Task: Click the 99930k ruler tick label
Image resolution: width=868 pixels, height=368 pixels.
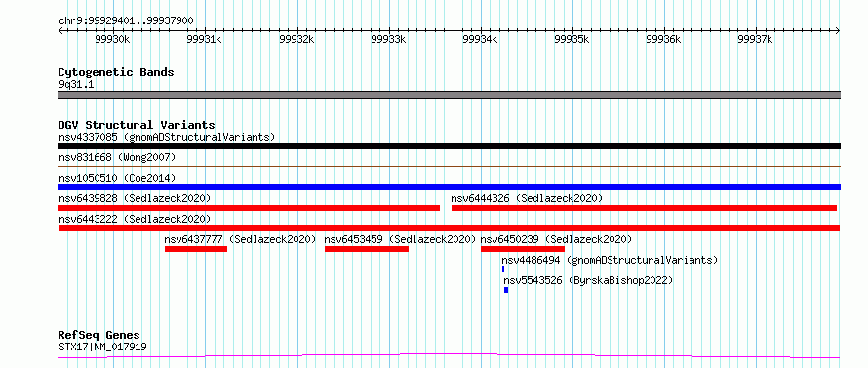Action: 112,39
